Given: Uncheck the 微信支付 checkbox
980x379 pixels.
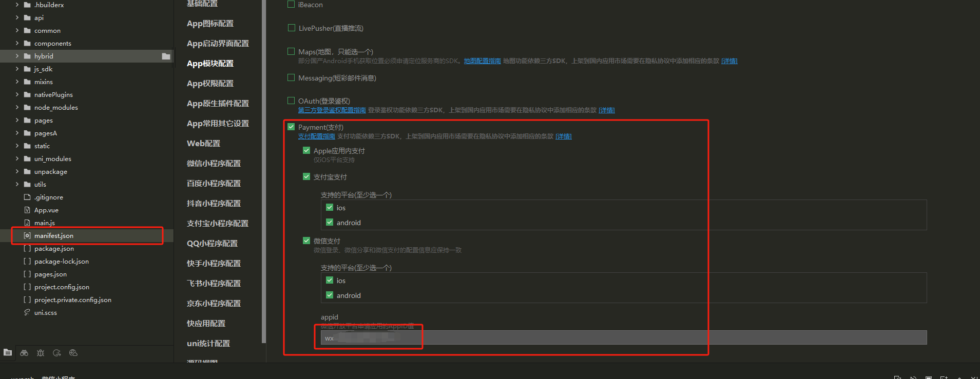Looking at the screenshot, I should [x=306, y=241].
